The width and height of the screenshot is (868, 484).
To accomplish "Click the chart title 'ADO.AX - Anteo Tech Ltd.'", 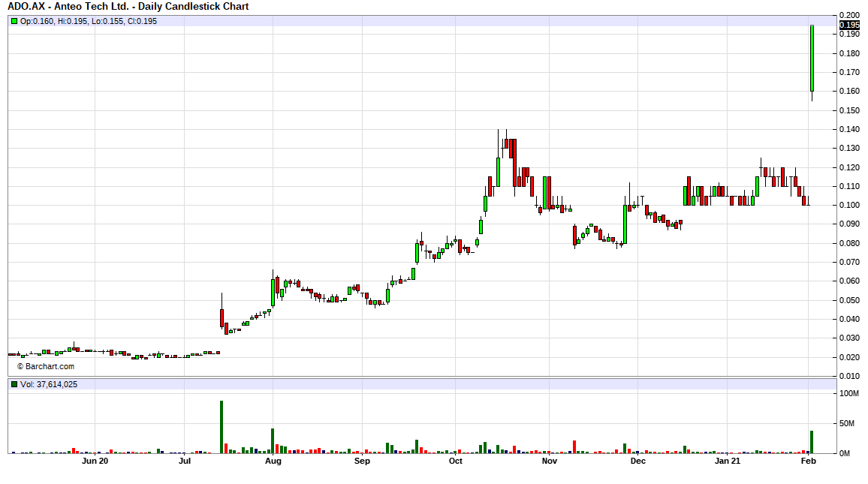I will point(68,7).
